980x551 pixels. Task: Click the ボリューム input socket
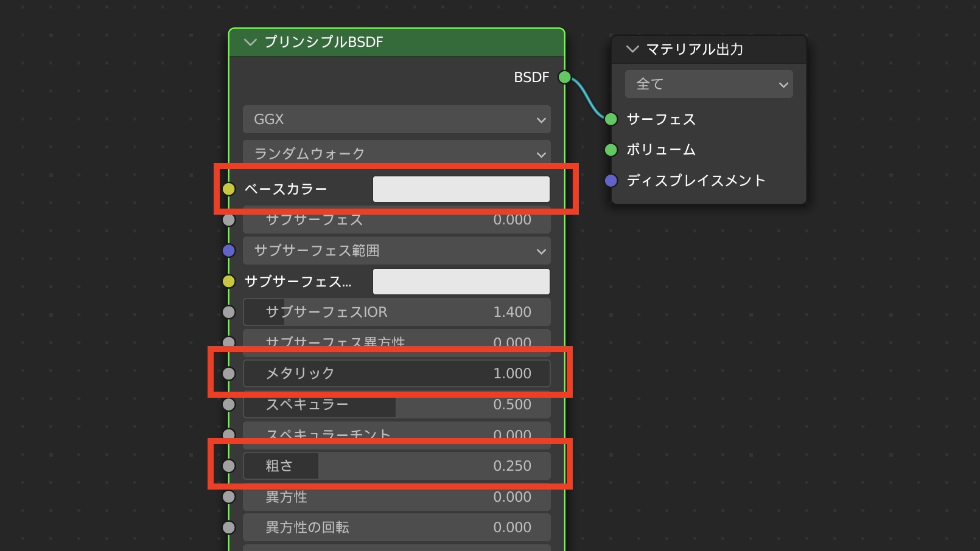pyautogui.click(x=611, y=150)
